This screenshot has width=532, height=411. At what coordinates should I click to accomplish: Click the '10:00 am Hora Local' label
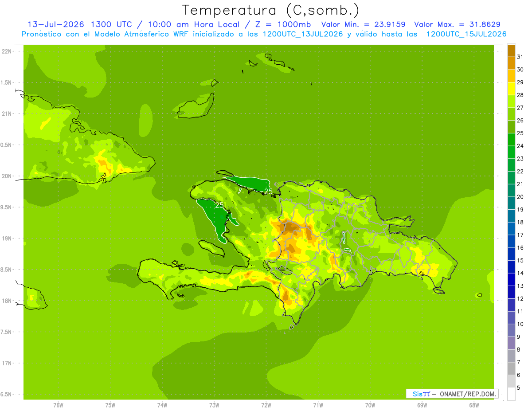click(x=193, y=24)
